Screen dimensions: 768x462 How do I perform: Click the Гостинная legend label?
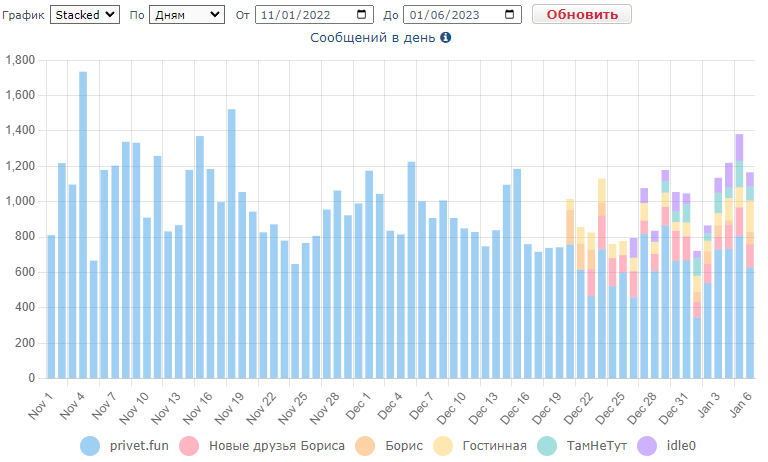click(x=495, y=446)
